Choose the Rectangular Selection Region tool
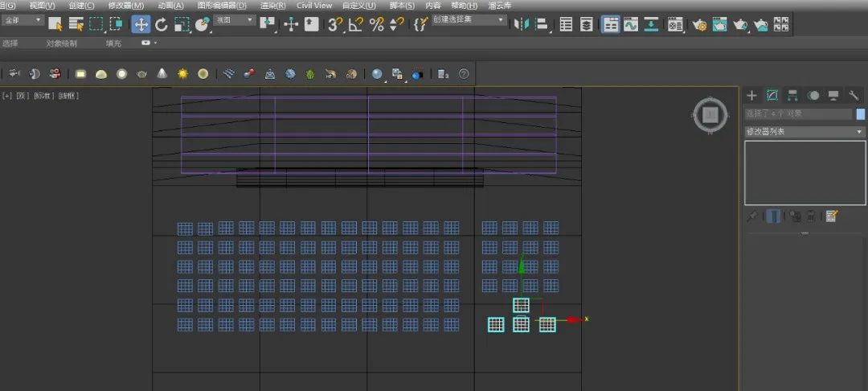The height and width of the screenshot is (391, 868). pyautogui.click(x=96, y=24)
